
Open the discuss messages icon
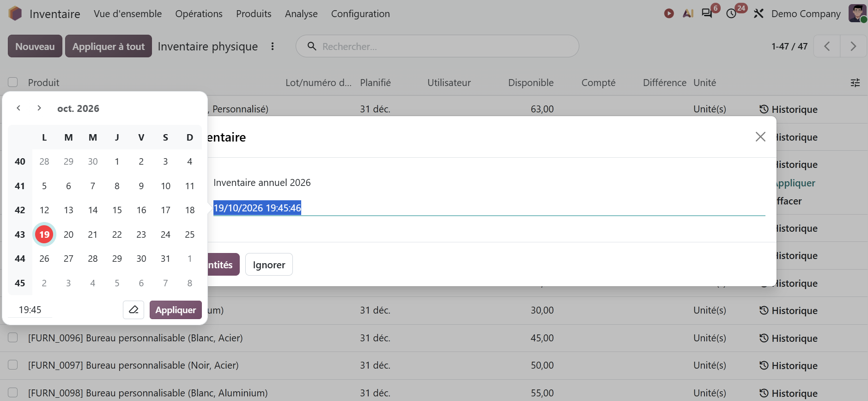(707, 13)
